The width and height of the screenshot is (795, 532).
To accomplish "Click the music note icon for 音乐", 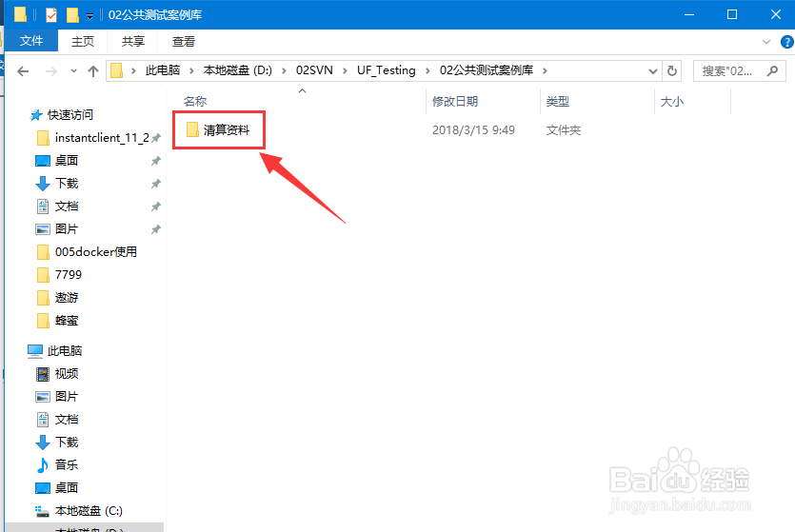I will (x=43, y=464).
